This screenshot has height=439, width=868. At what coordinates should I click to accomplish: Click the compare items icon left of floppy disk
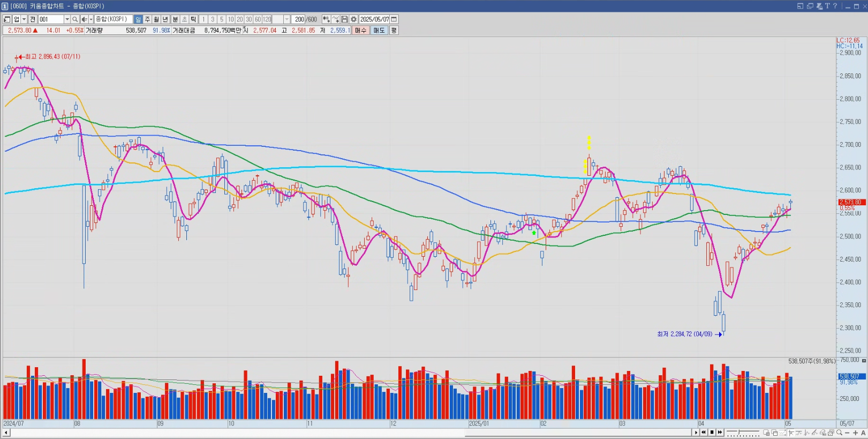click(336, 19)
